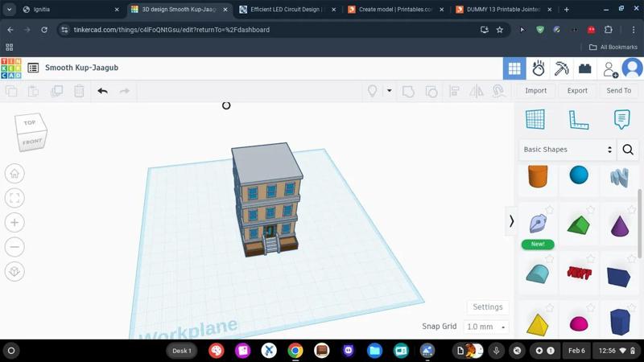Image resolution: width=644 pixels, height=362 pixels.
Task: Click the Group shapes icon
Action: pyautogui.click(x=408, y=91)
